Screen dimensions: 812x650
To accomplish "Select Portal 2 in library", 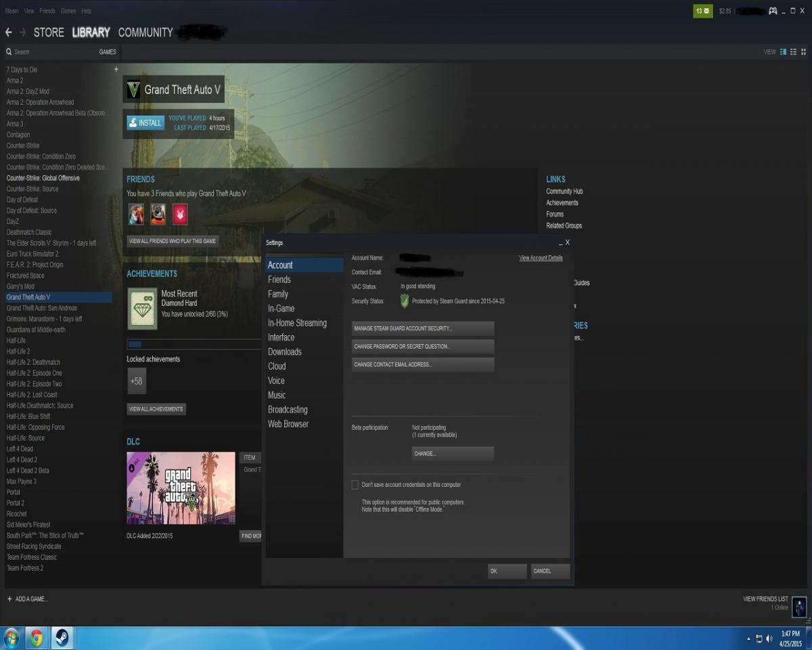I will (16, 503).
